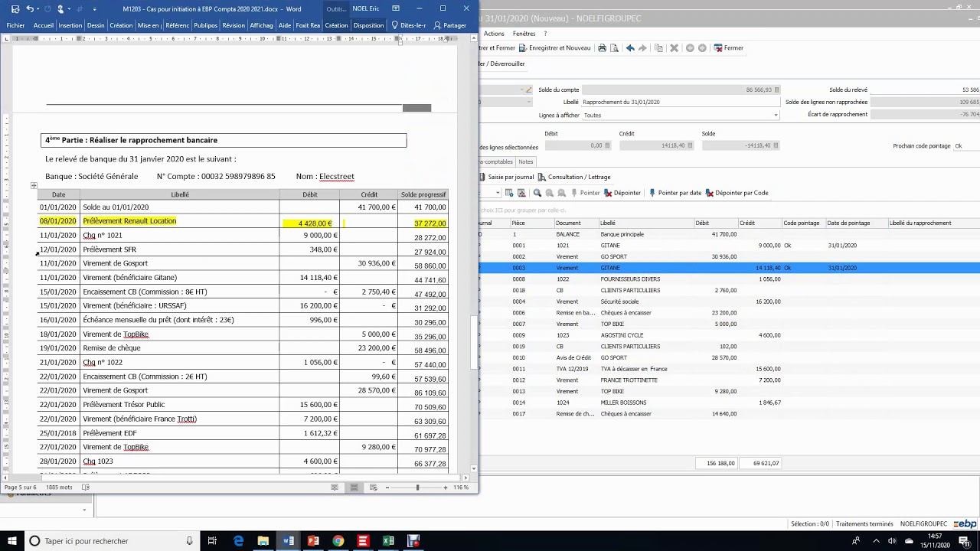This screenshot has height=551, width=980.
Task: Click the Partager button in Word
Action: coord(450,25)
